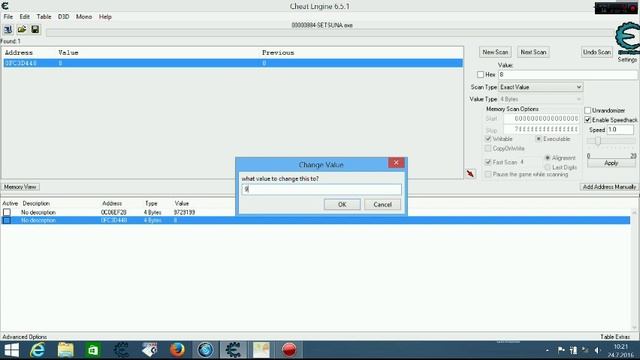640x360 pixels.
Task: Click Add Address Manually button
Action: pos(609,187)
